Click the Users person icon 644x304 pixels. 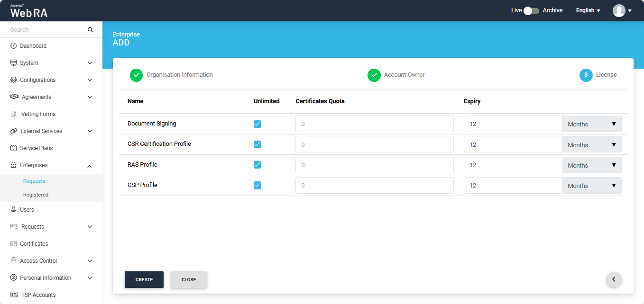pos(13,210)
